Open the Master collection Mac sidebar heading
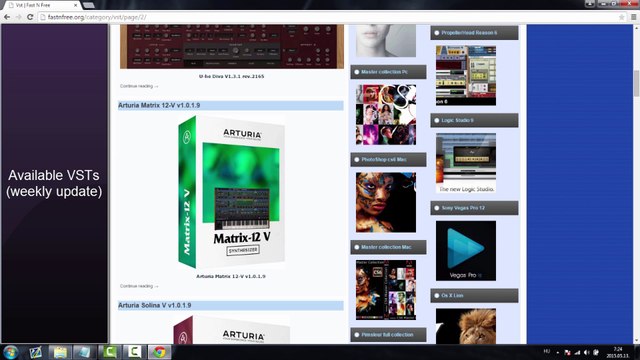This screenshot has height=360, width=640. click(x=388, y=247)
